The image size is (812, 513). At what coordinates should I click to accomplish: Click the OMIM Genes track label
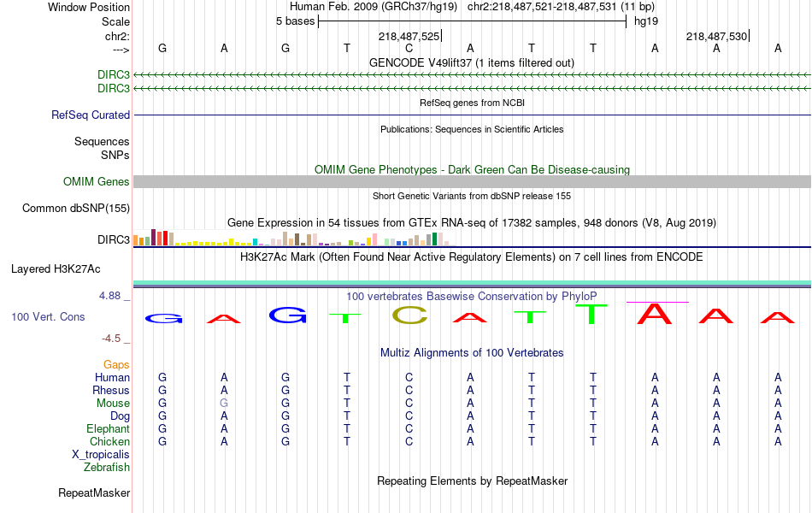coord(96,181)
